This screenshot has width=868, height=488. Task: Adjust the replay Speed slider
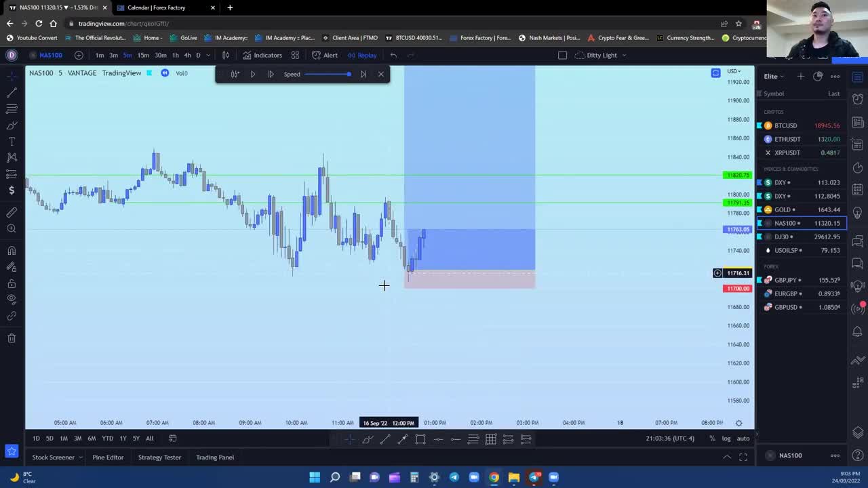coord(328,74)
